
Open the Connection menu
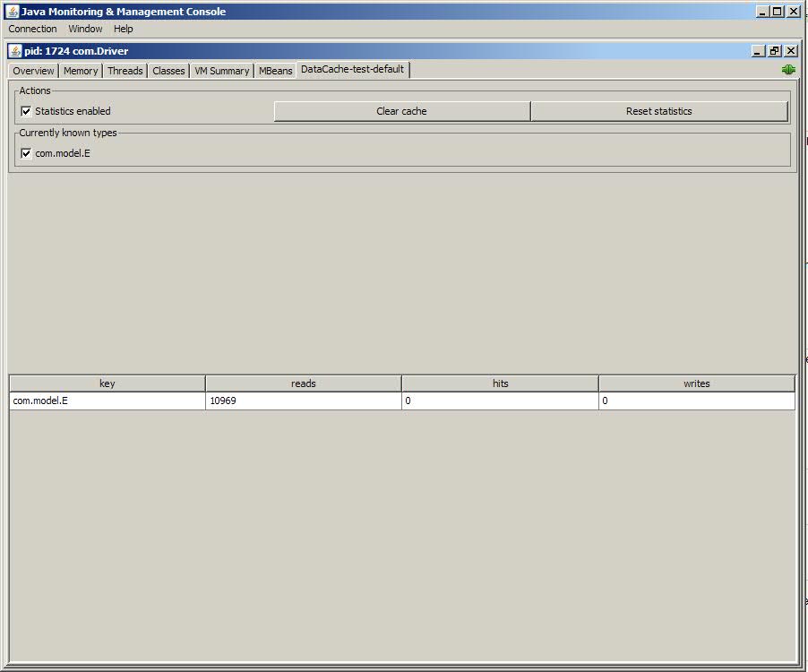(x=32, y=29)
